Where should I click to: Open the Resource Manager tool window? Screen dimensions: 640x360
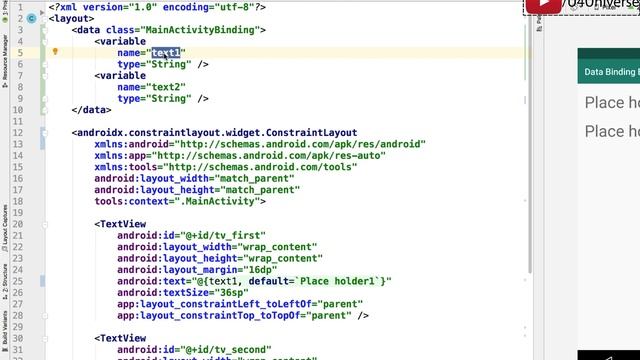4,61
